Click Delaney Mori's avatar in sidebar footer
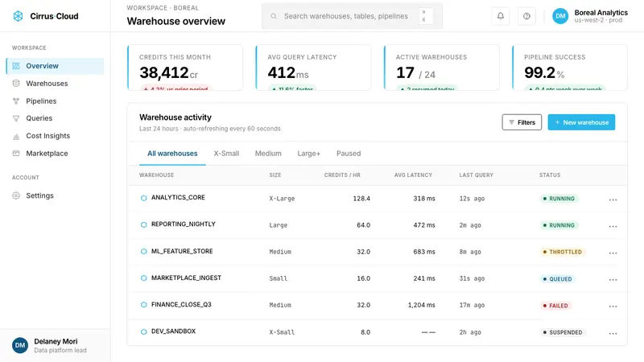 point(19,346)
